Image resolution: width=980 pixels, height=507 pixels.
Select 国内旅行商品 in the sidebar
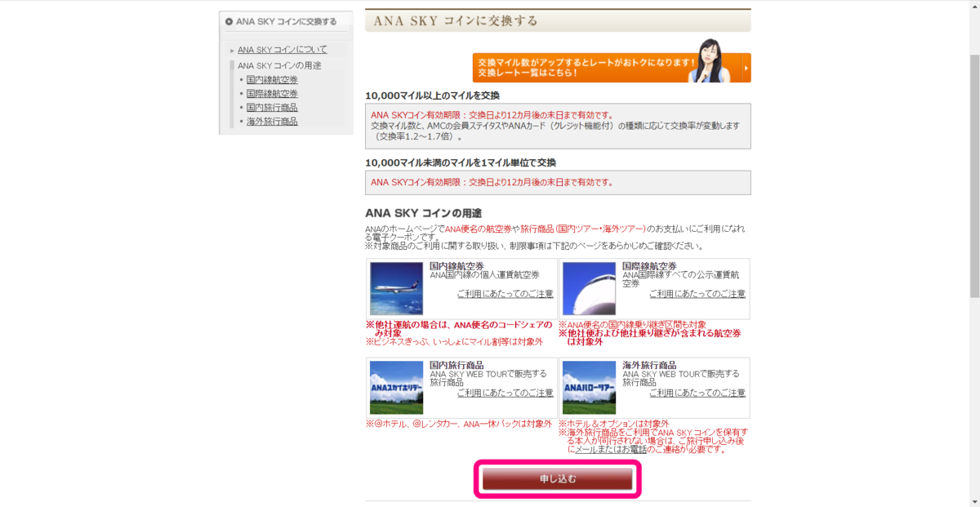[x=272, y=108]
